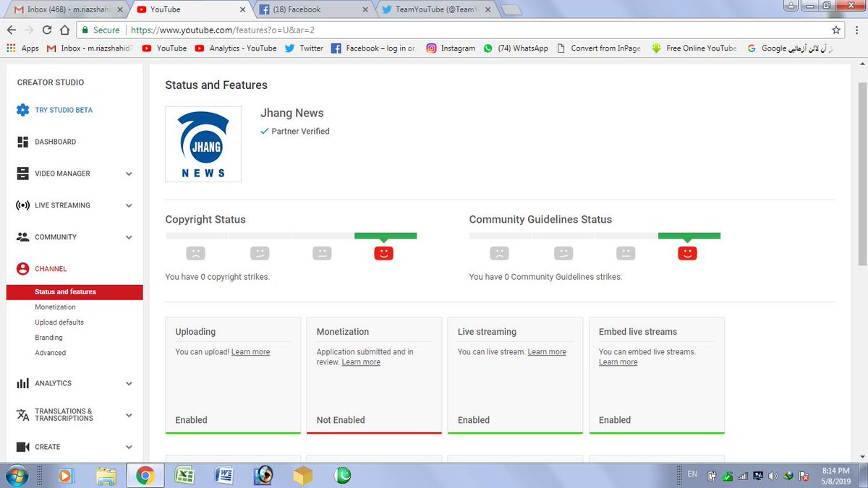Close the Facebook browser tab
This screenshot has height=488, width=868.
click(x=365, y=10)
